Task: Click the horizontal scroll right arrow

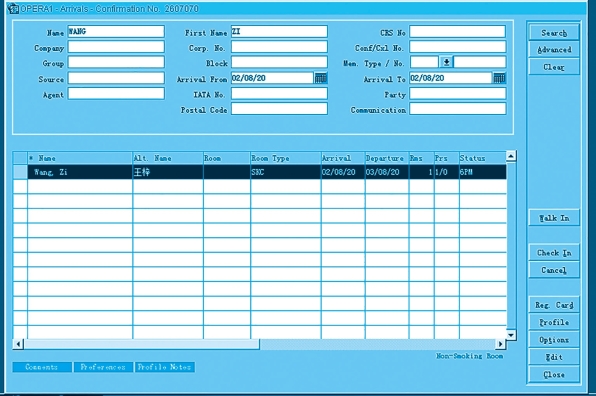Action: 501,344
